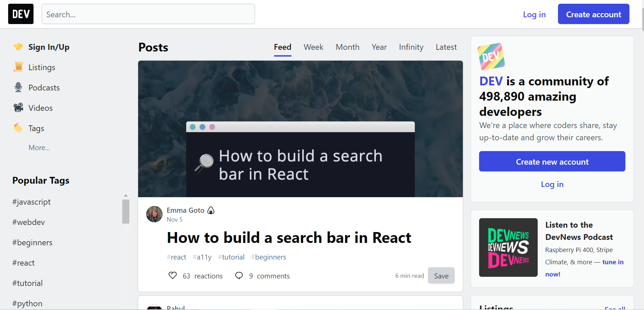Click the Log in link in header

534,15
